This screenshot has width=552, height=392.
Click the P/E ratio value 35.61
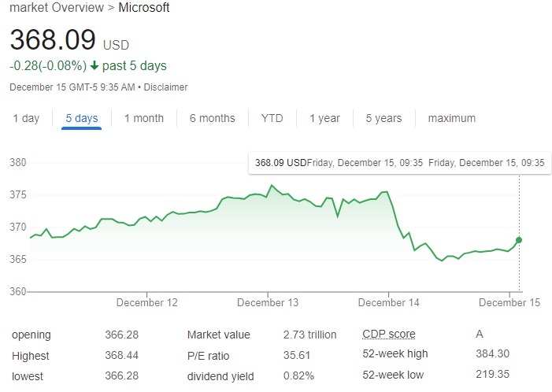pos(297,356)
